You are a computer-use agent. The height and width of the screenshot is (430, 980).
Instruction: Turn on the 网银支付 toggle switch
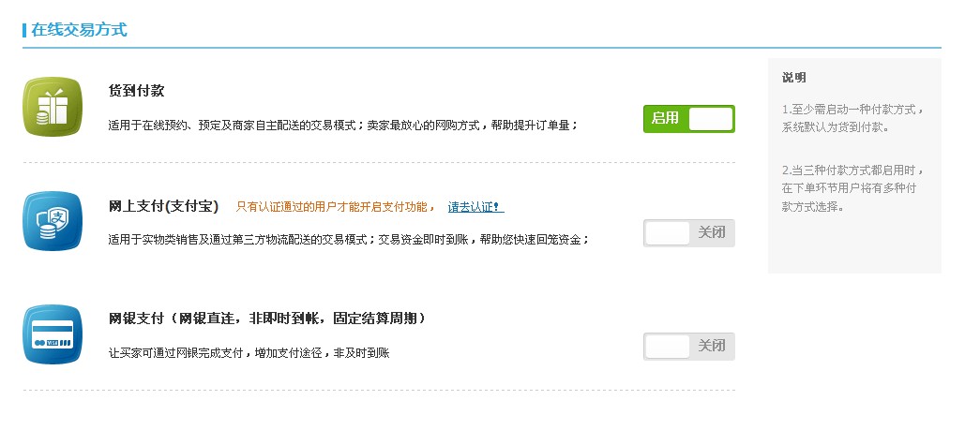pyautogui.click(x=688, y=347)
